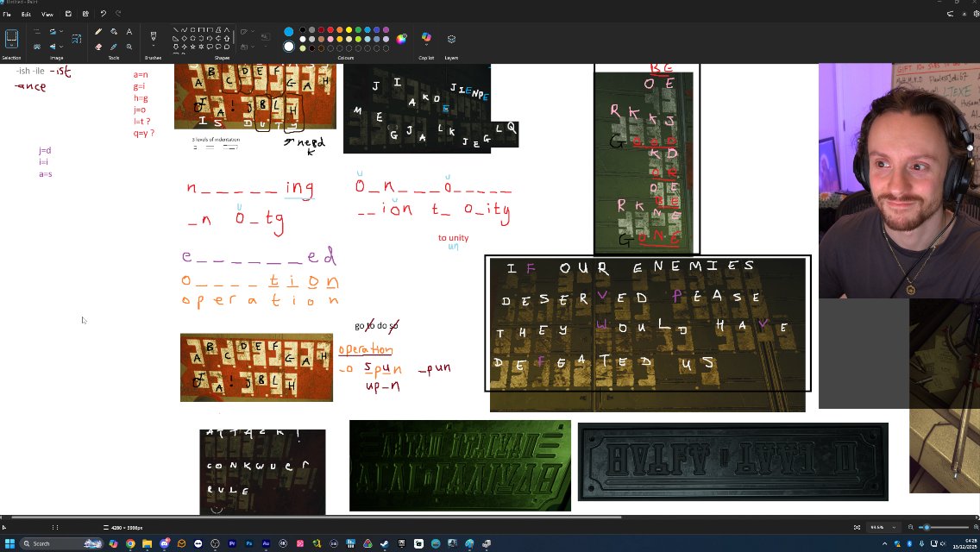Click the zoom slider handle
This screenshot has height=552, width=980.
click(x=927, y=528)
